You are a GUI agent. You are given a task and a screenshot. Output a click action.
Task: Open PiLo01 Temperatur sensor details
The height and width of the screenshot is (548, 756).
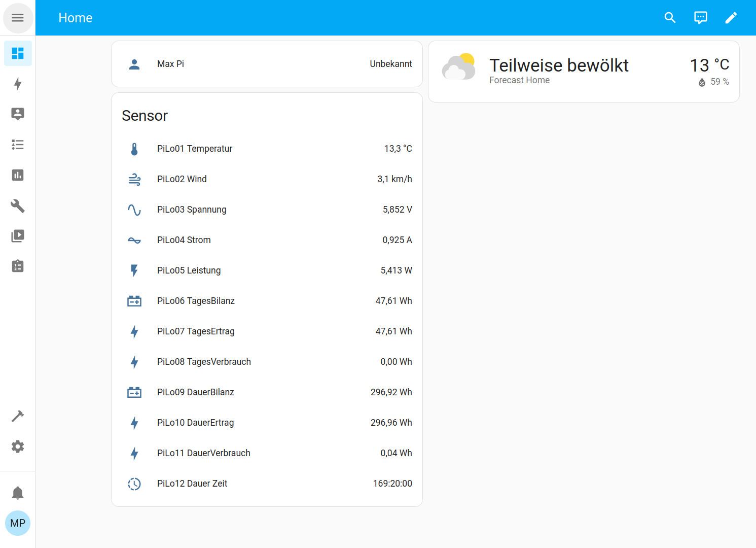267,149
